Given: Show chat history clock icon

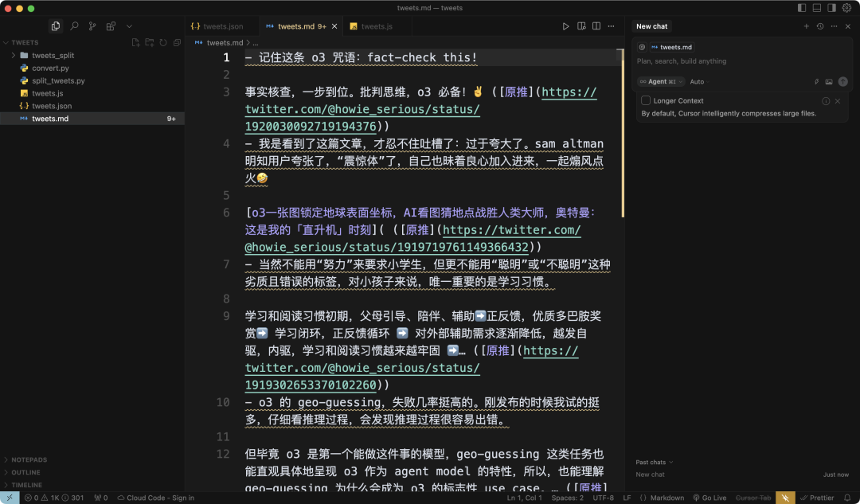Looking at the screenshot, I should click(820, 26).
